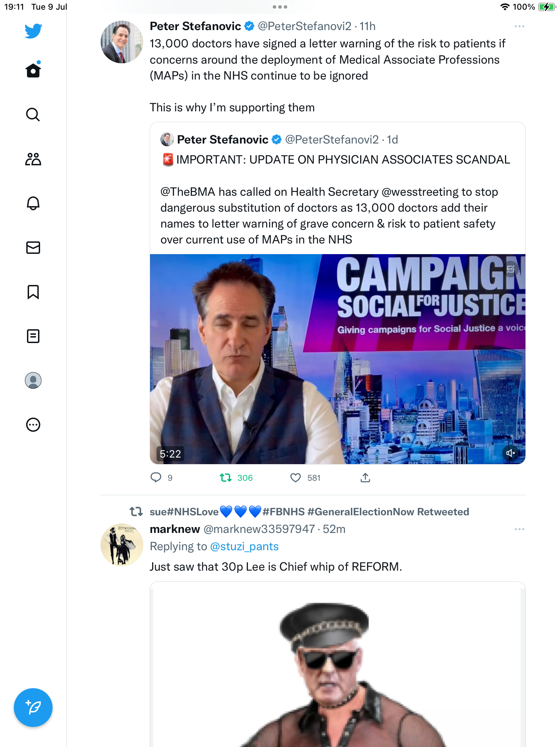Unmute the video using speaker icon
Screen dimensions: 560x747
510,453
